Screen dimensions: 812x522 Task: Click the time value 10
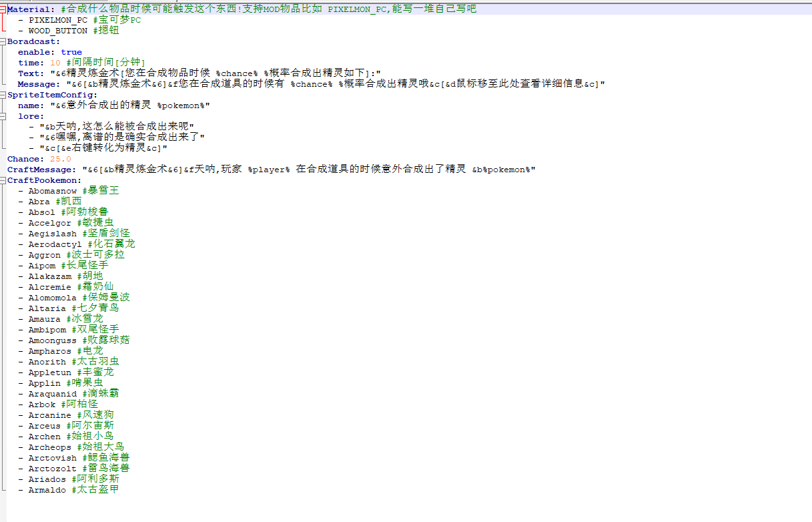pos(55,63)
